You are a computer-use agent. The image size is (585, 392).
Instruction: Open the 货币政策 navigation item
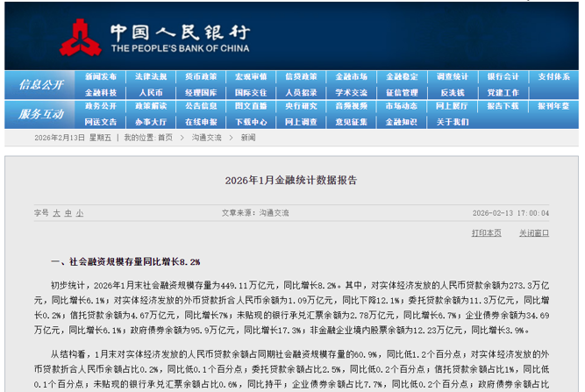(201, 76)
